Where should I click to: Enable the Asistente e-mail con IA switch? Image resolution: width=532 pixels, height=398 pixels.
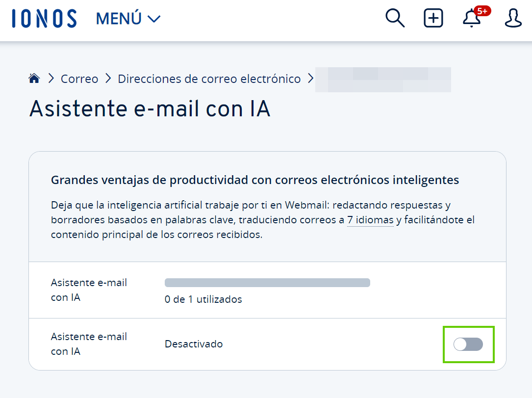(x=468, y=345)
